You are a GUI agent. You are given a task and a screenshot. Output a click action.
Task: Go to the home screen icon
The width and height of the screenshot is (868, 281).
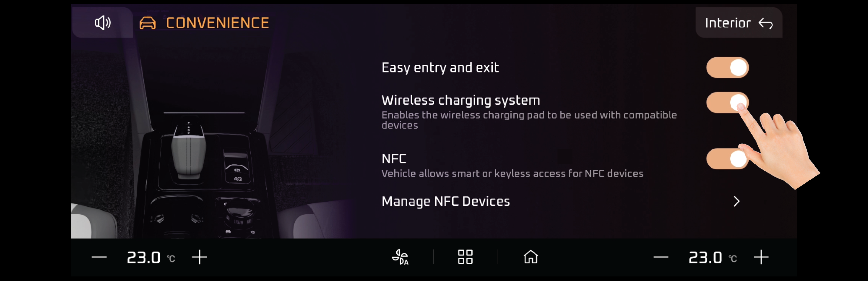pyautogui.click(x=531, y=257)
